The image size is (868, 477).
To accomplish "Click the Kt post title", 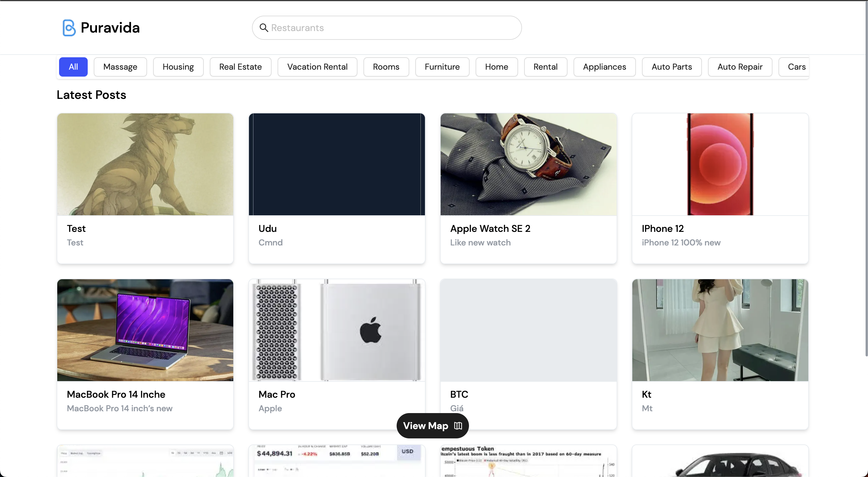I will [x=646, y=394].
